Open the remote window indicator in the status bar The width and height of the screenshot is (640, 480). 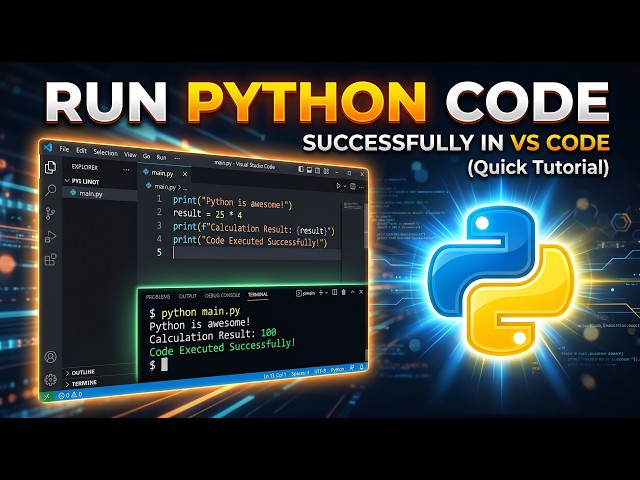tap(47, 396)
